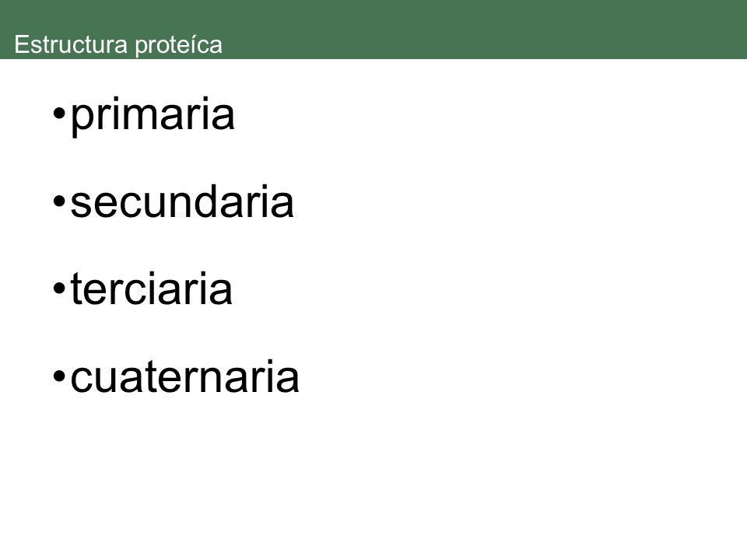Click the bullet point before 'secundaria'
The height and width of the screenshot is (560, 747).
[59, 201]
